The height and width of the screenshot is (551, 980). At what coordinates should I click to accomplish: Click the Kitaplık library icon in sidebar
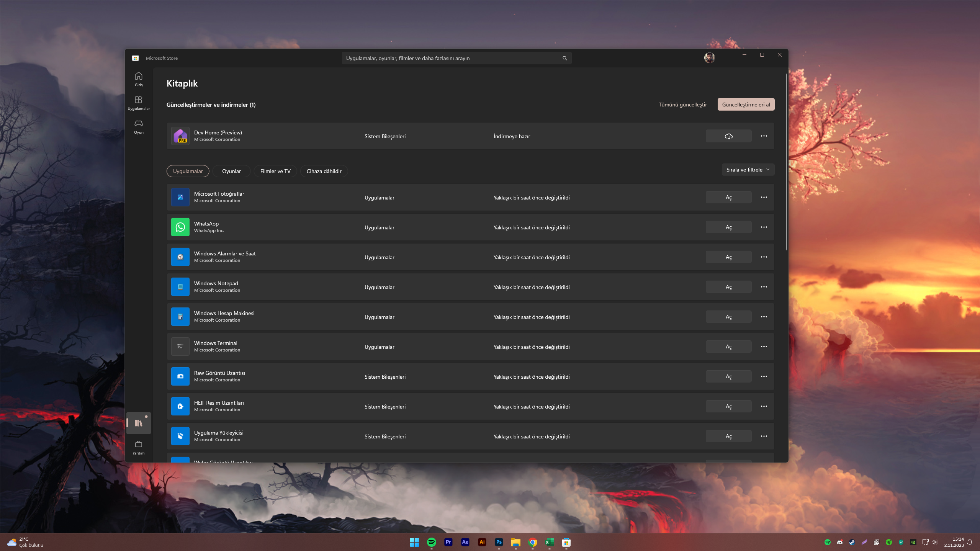coord(138,423)
